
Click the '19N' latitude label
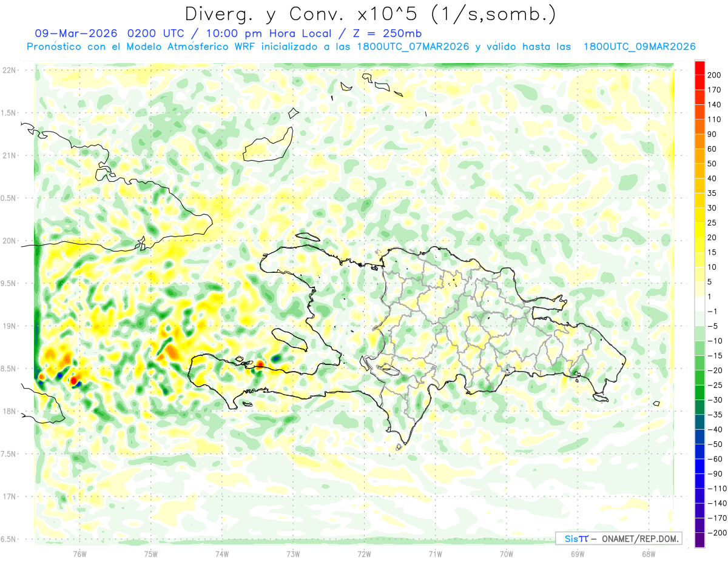click(8, 326)
